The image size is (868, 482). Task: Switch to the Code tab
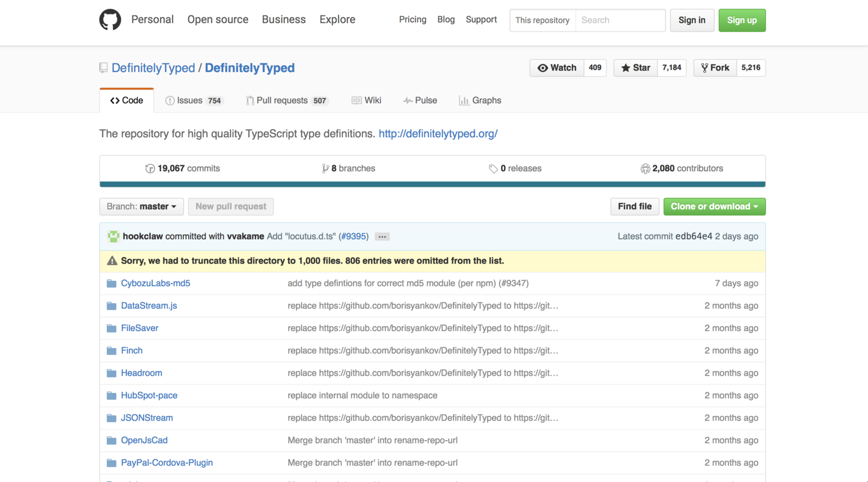tap(127, 100)
